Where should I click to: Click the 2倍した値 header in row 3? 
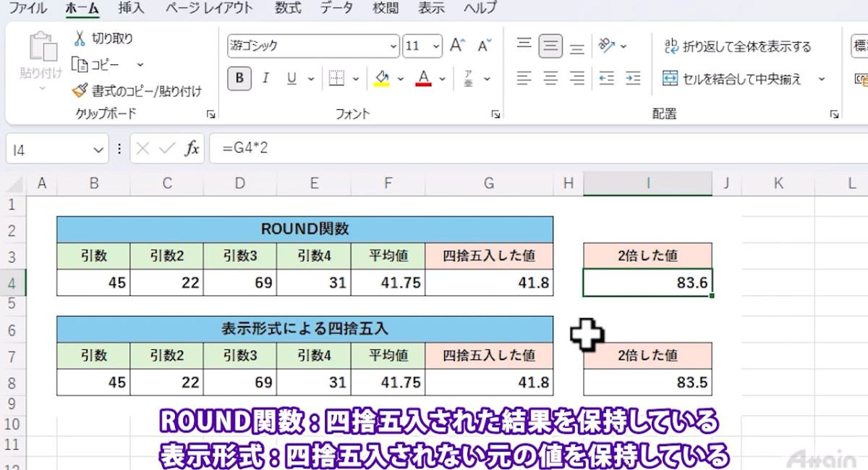coord(647,256)
